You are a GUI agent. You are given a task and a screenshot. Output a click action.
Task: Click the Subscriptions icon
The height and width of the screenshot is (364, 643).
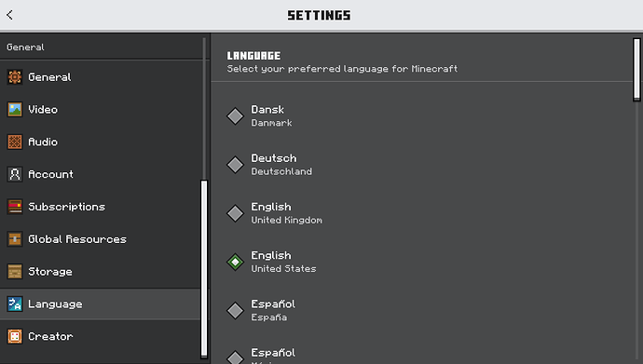coord(15,207)
